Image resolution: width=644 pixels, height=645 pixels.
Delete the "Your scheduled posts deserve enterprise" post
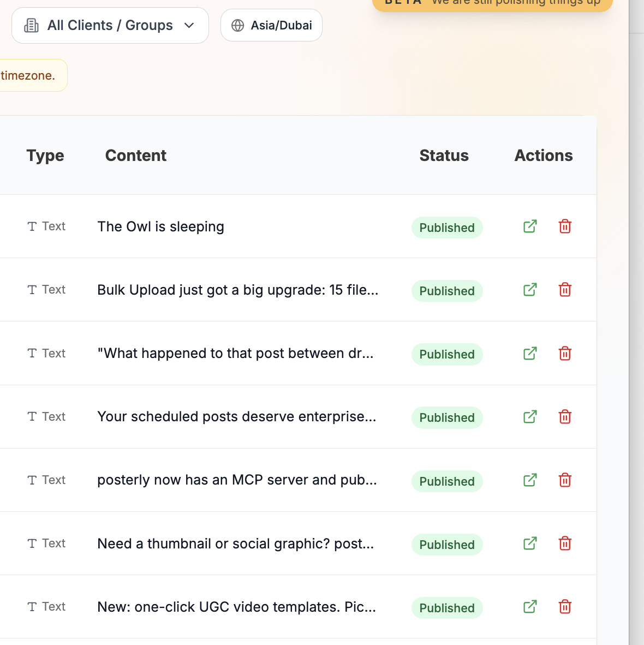coord(565,416)
